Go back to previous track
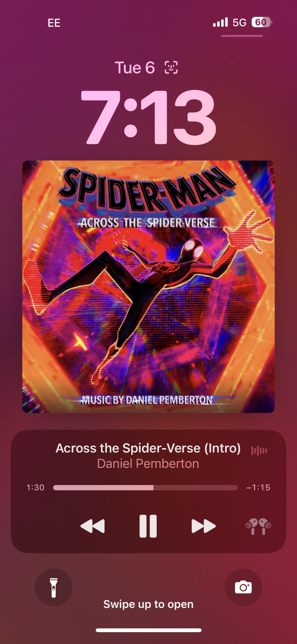The width and height of the screenshot is (297, 644). pyautogui.click(x=93, y=526)
